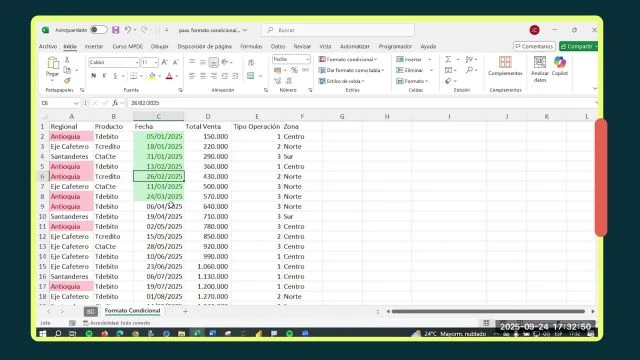The width and height of the screenshot is (640, 360).
Task: Click the Eliminar cells button
Action: click(x=410, y=70)
